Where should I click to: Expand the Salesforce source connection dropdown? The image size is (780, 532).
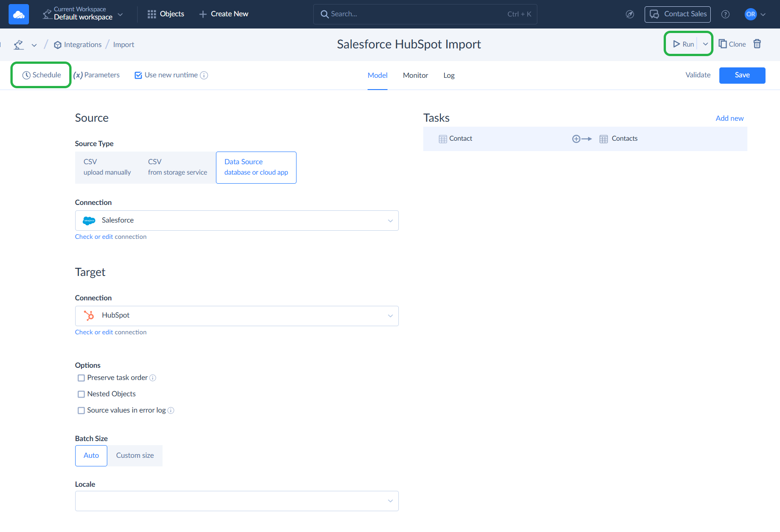point(390,221)
